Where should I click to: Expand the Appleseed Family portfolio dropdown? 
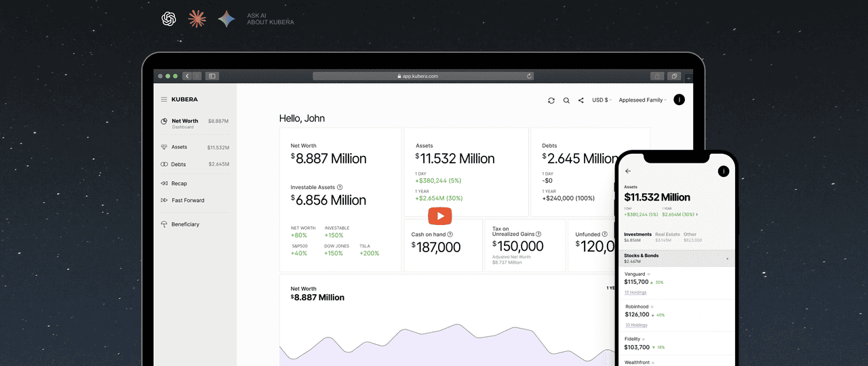tap(642, 100)
